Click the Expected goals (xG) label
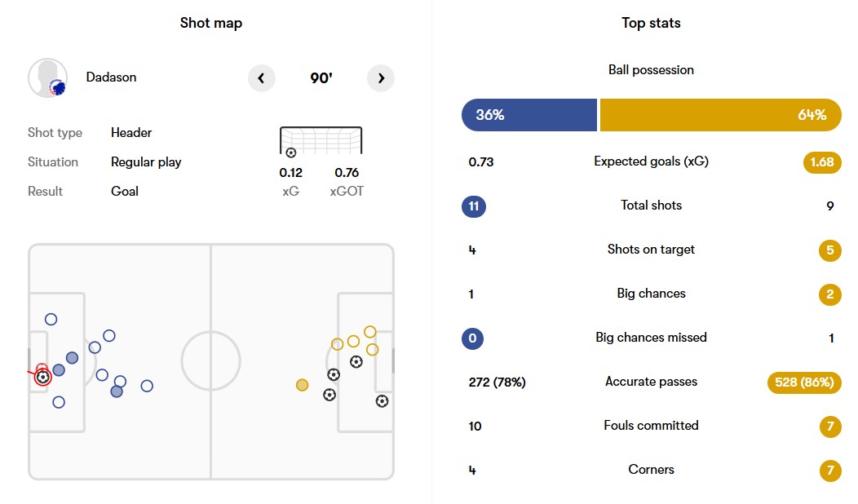858x504 pixels. click(x=651, y=161)
